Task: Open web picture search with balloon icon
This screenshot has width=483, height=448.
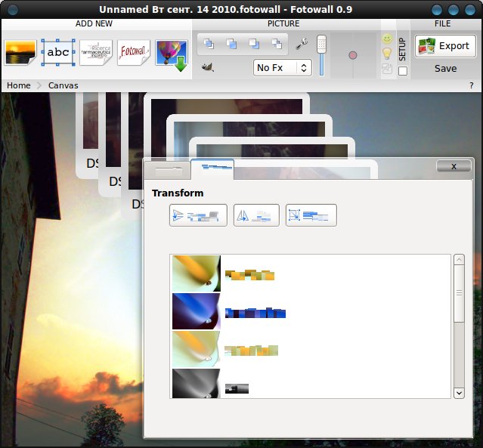Action: click(172, 54)
